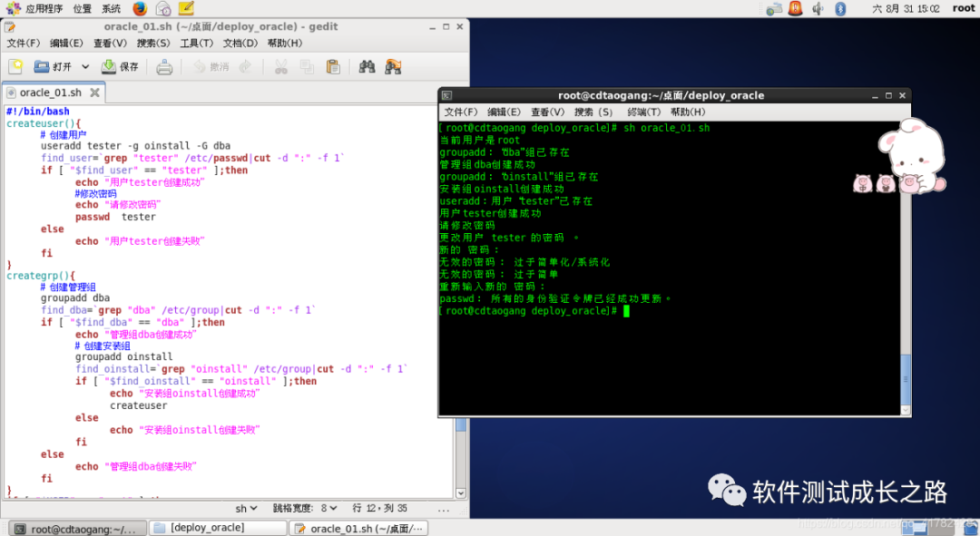
Task: Open gedit 工具(T) menu
Action: (197, 44)
